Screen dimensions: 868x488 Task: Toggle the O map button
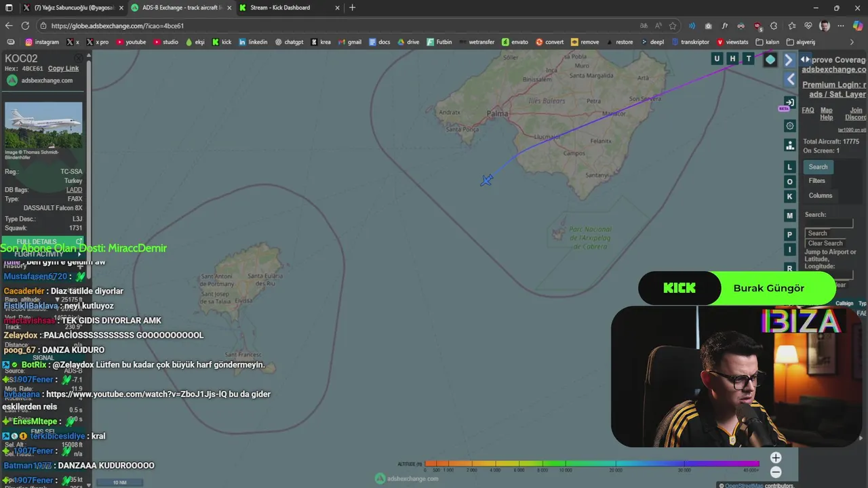(789, 182)
